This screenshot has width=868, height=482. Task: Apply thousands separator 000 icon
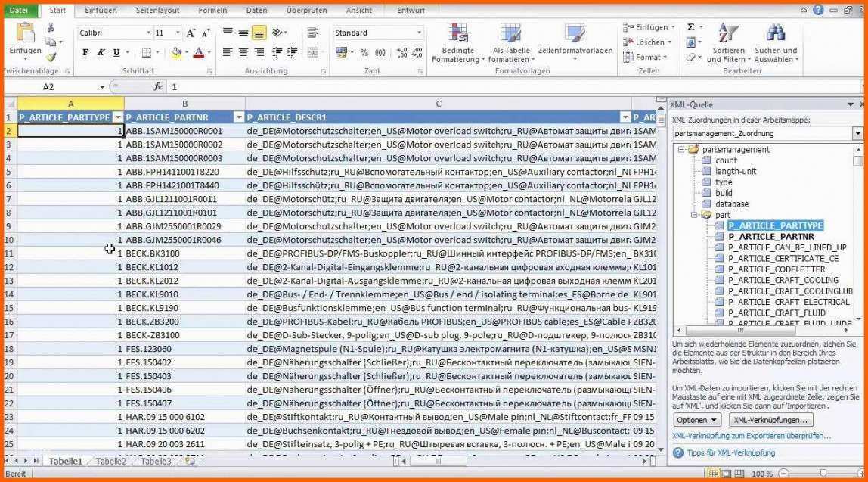point(380,53)
